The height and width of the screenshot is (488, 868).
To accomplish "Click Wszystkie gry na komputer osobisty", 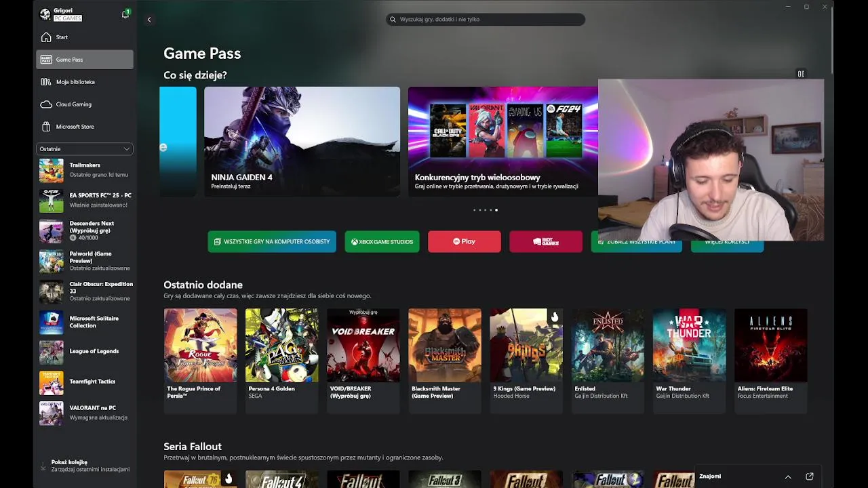I will pyautogui.click(x=272, y=242).
